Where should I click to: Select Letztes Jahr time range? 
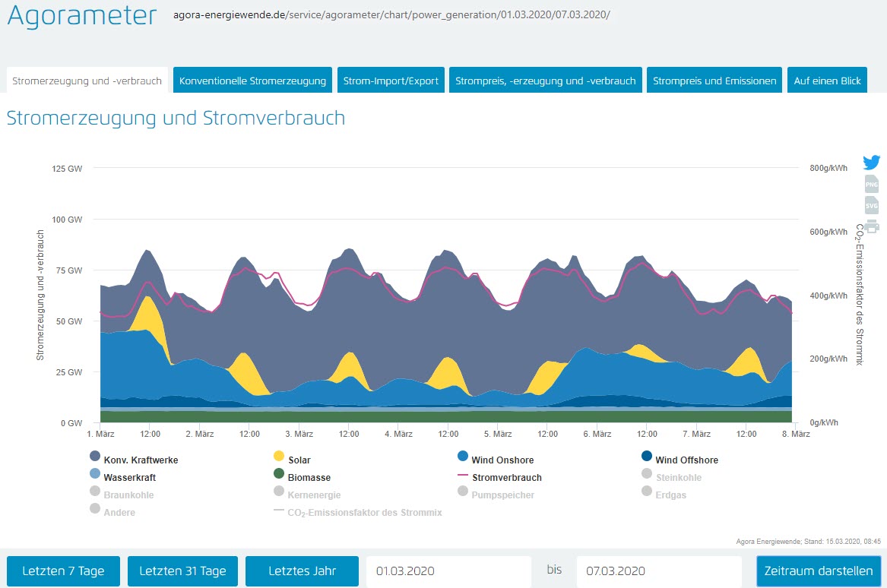click(303, 571)
